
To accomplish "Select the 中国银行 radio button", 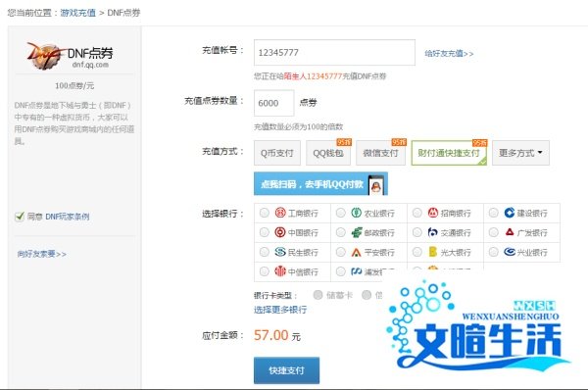I will coord(265,232).
